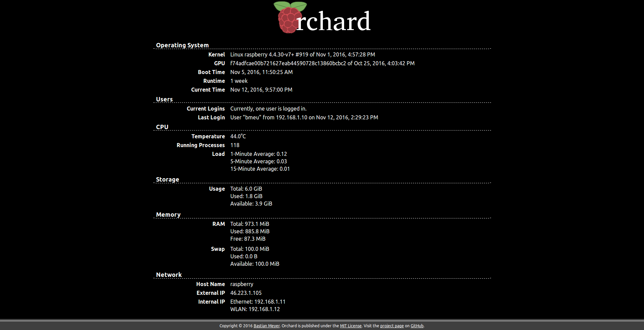Click the Running Processes label
This screenshot has height=330, width=644.
tap(201, 145)
